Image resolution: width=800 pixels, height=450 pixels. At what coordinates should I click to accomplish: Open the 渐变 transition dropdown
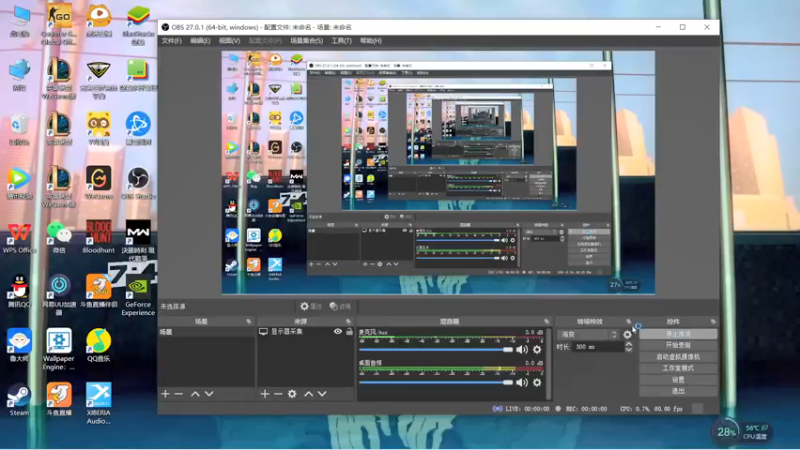[x=588, y=335]
